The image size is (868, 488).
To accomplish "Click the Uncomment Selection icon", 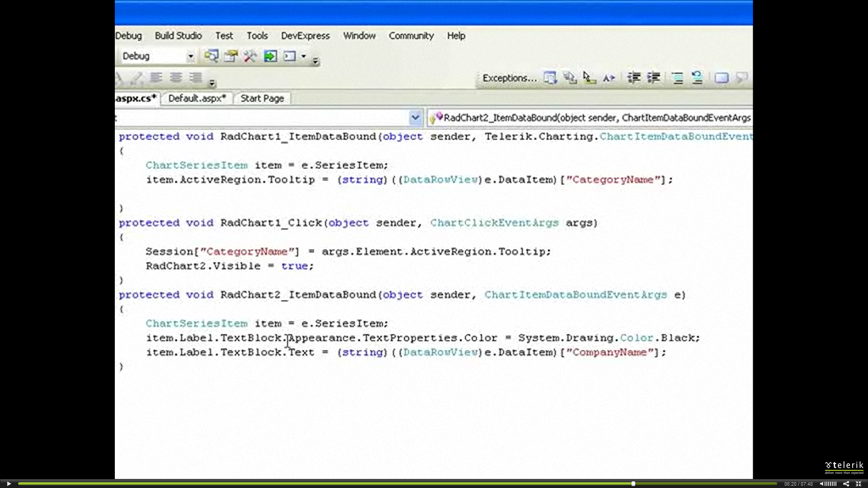I will [697, 78].
